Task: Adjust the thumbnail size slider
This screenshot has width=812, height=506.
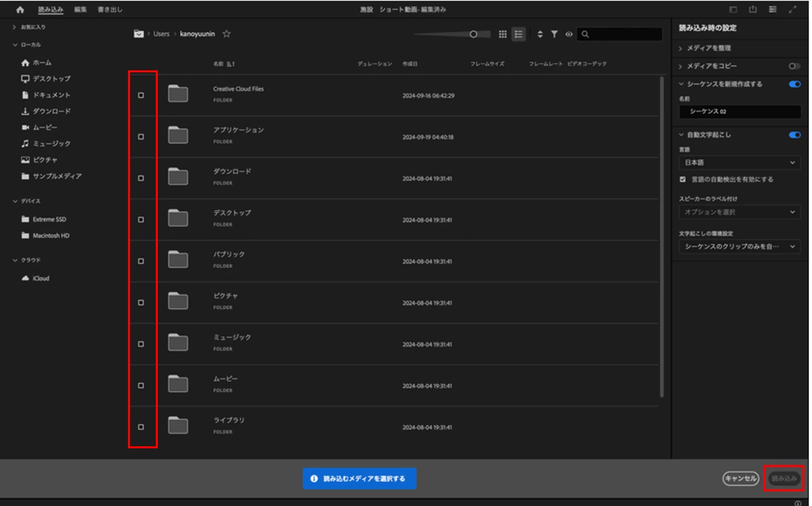Action: click(x=453, y=34)
